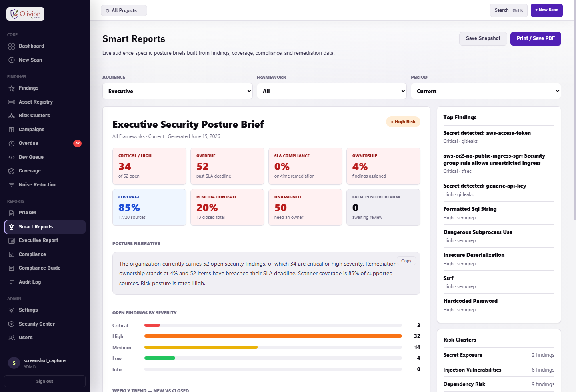Open 'Formatted Sql String' finding

[499, 213]
